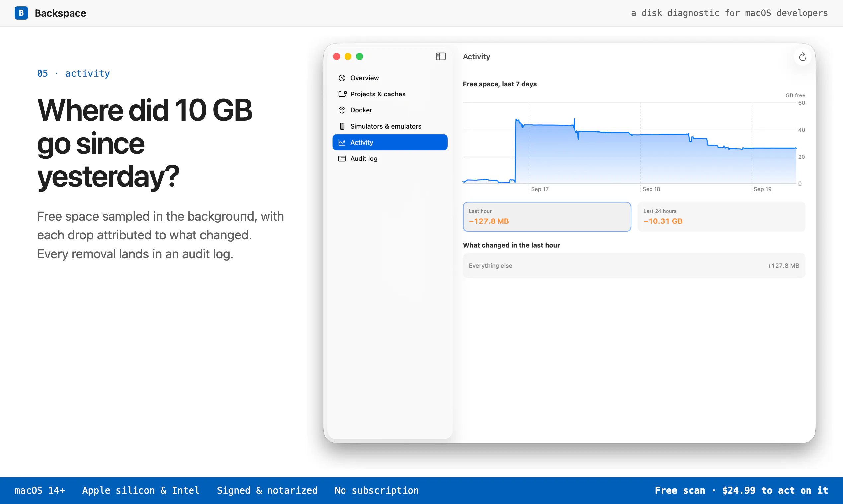This screenshot has width=843, height=504.
Task: Click the Audit log list icon
Action: (x=342, y=158)
